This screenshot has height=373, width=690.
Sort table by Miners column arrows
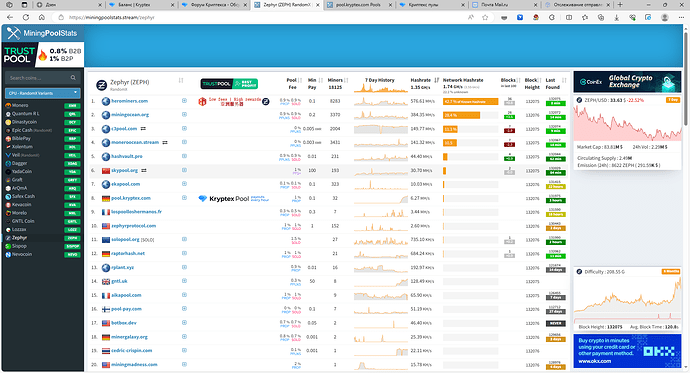[346, 80]
